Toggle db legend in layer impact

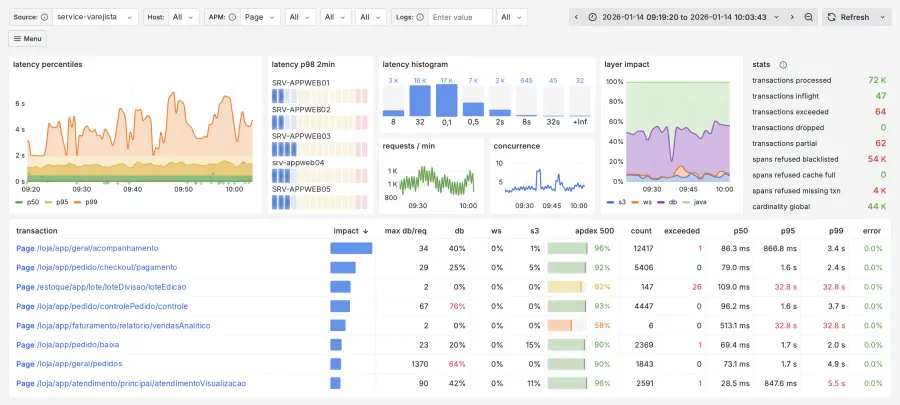[672, 202]
